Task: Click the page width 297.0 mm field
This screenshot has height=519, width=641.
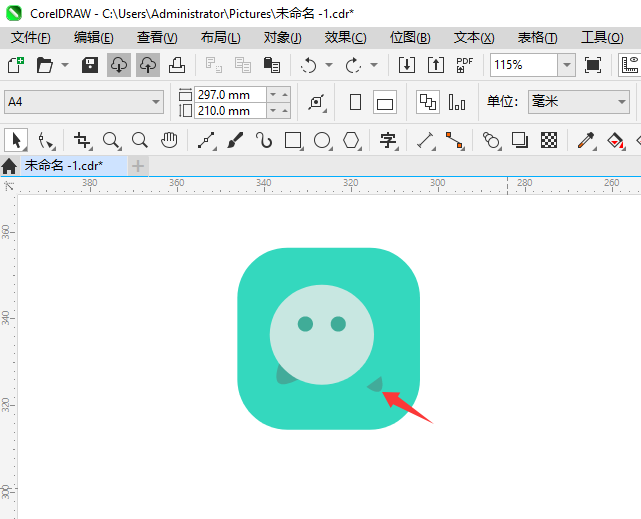Action: (230, 95)
